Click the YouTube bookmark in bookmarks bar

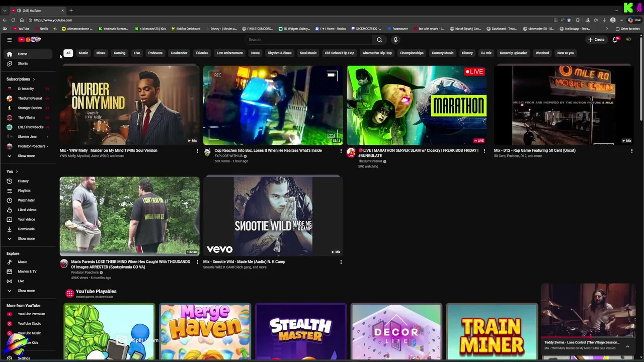point(22,29)
